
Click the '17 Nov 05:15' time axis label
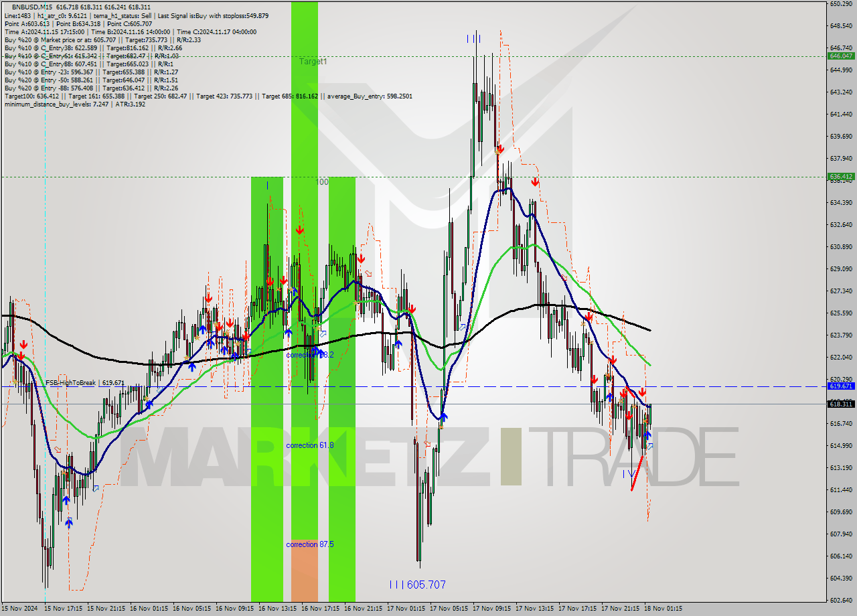point(449,609)
